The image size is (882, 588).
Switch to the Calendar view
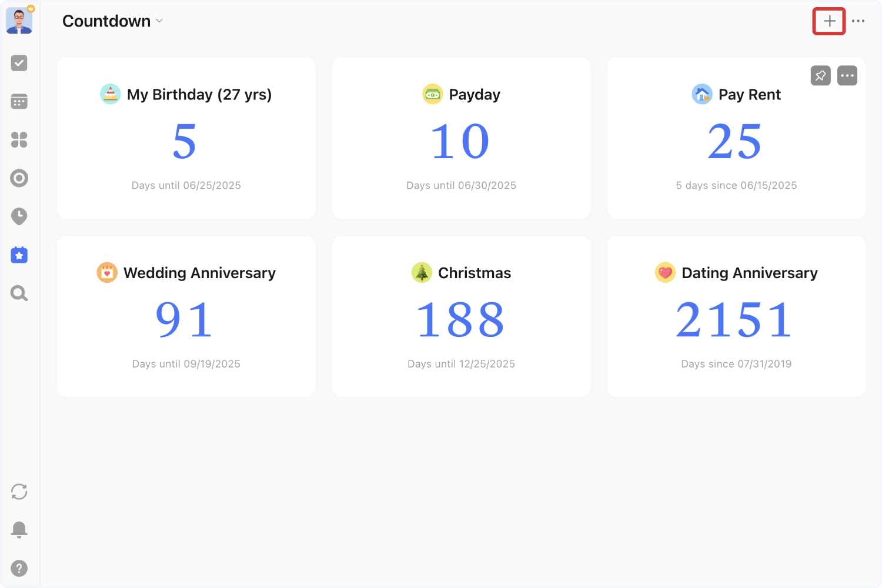pyautogui.click(x=19, y=101)
